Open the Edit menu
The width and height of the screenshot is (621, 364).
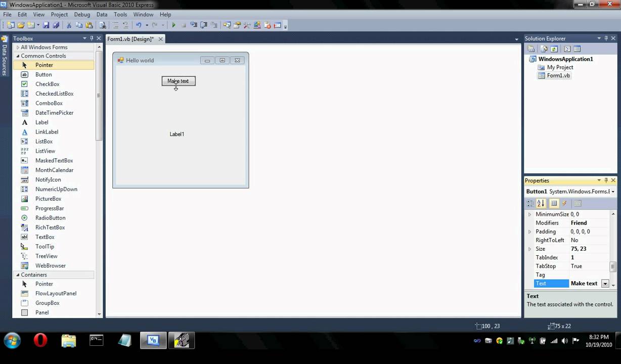[x=22, y=14]
